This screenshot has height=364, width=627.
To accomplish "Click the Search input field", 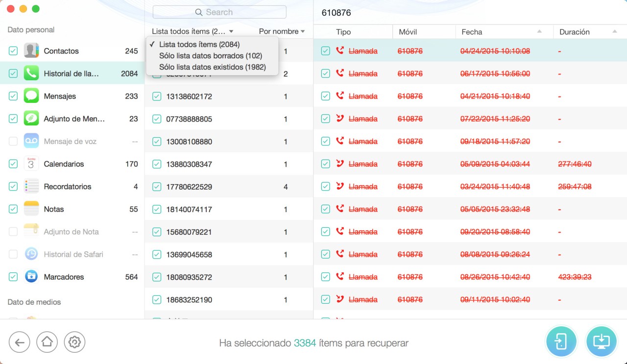I will coord(219,12).
